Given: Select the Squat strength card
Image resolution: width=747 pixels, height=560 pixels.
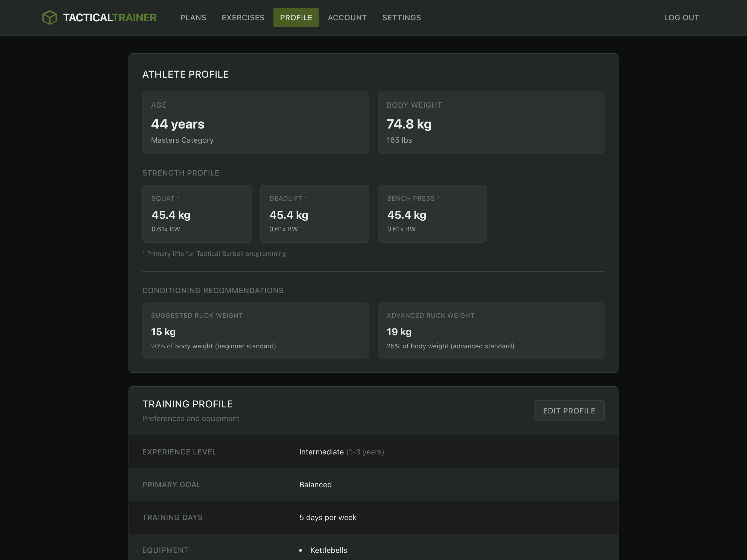Looking at the screenshot, I should pyautogui.click(x=197, y=214).
